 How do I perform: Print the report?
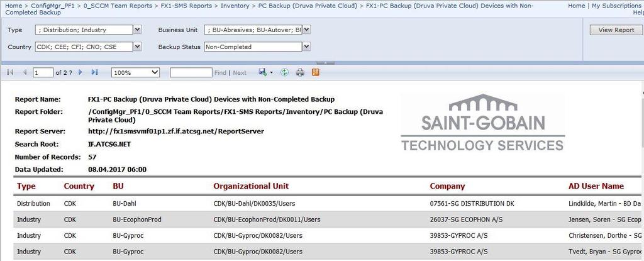300,72
